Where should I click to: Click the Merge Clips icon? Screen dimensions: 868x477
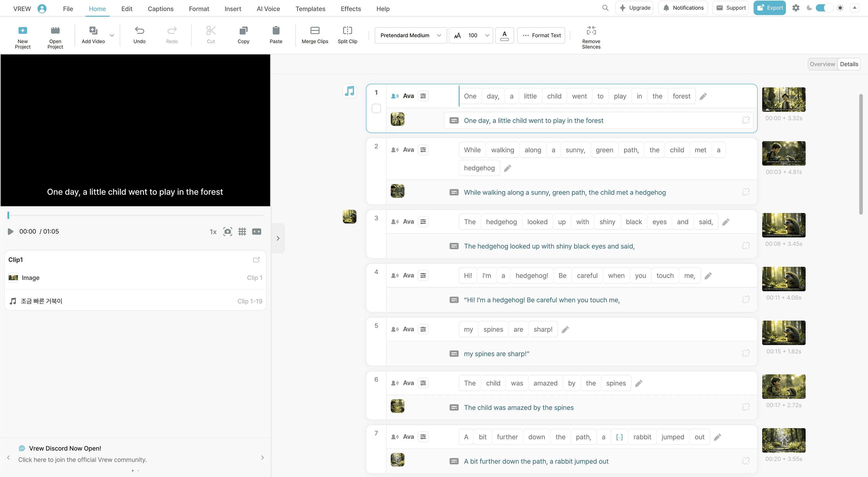315,31
